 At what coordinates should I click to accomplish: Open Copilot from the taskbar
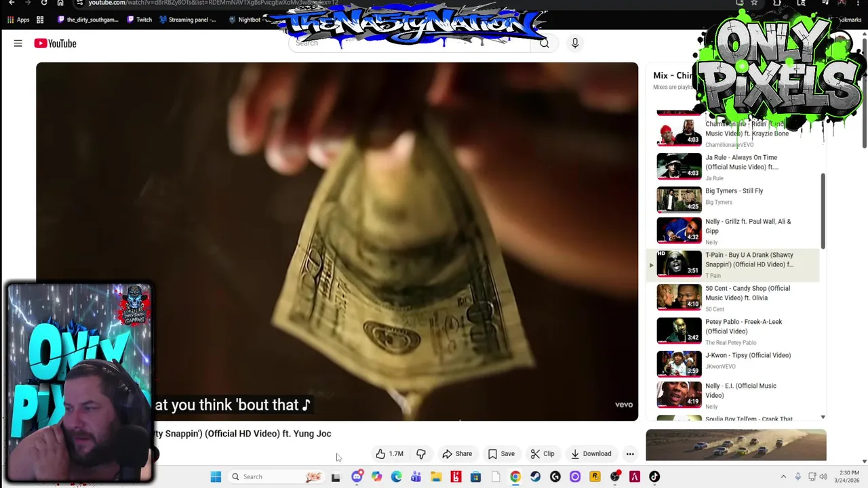[x=376, y=476]
